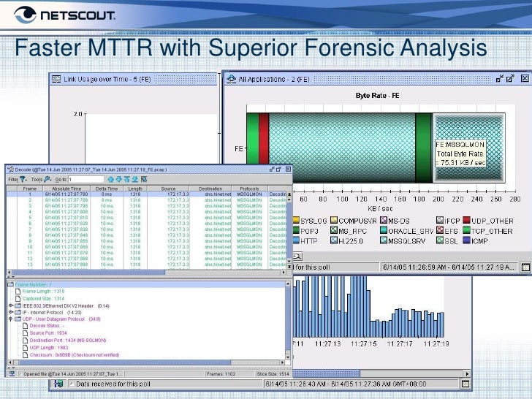Select Source Port : 1934 tree item
The width and height of the screenshot is (532, 399).
click(48, 333)
